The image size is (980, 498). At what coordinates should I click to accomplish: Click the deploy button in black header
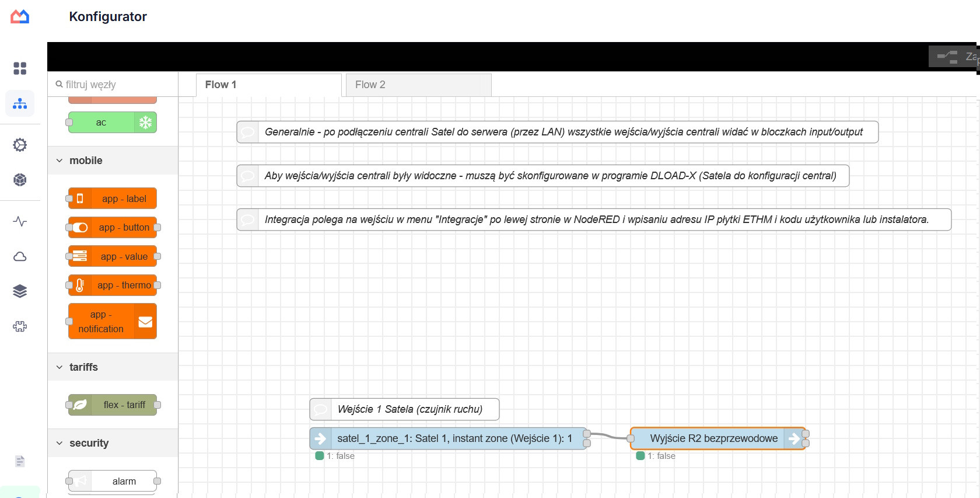click(953, 57)
